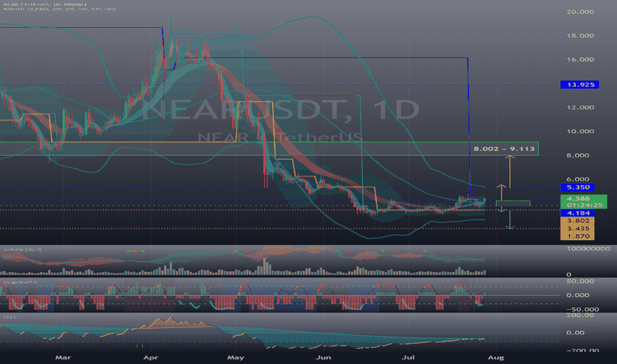This screenshot has height=364, width=617.
Task: Click the 13.925 blue price label
Action: tap(580, 85)
